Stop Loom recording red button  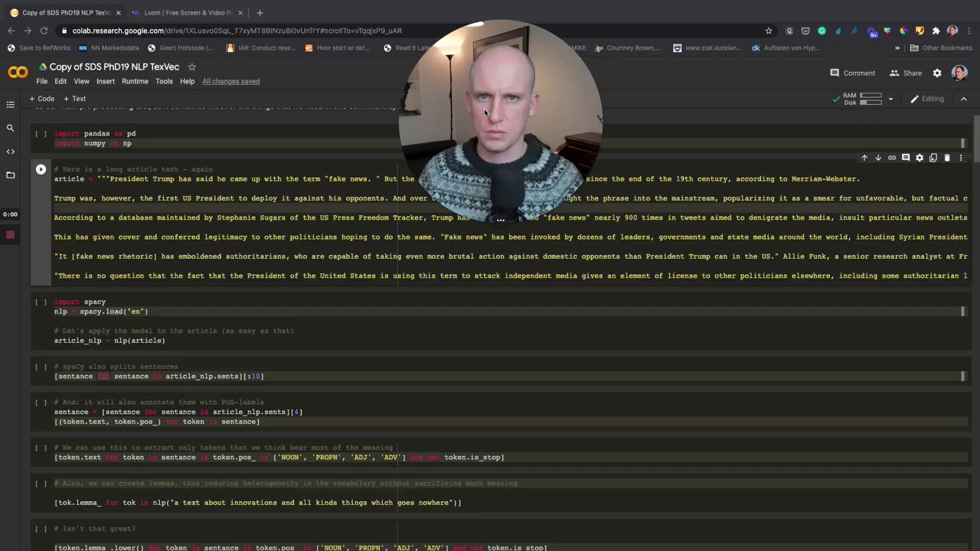(10, 235)
